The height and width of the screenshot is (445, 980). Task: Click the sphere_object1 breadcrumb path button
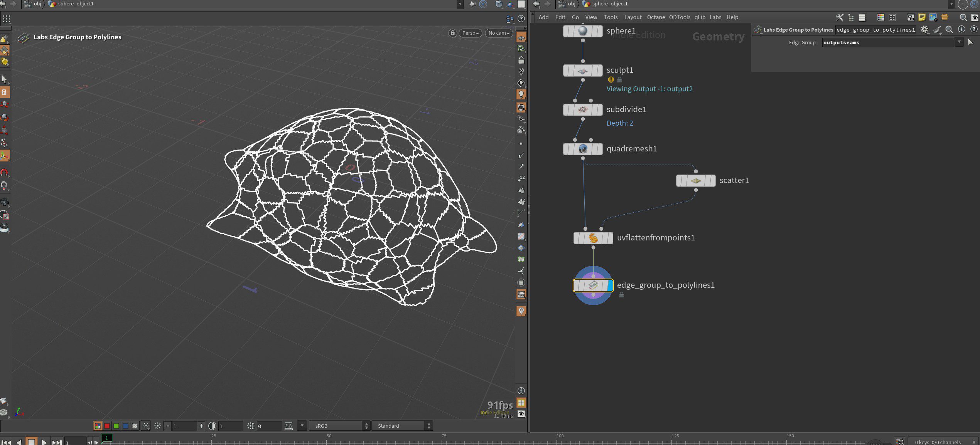point(611,4)
